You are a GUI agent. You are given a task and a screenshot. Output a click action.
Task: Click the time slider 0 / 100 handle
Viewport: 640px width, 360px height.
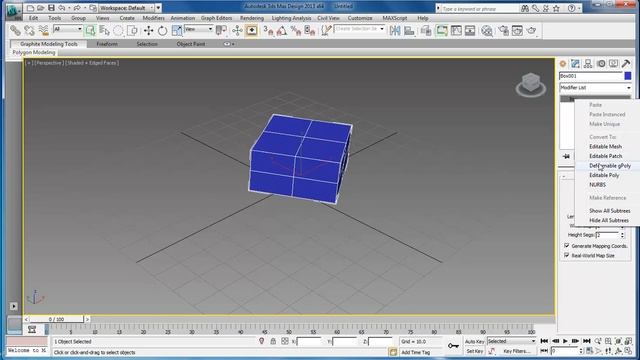56,319
